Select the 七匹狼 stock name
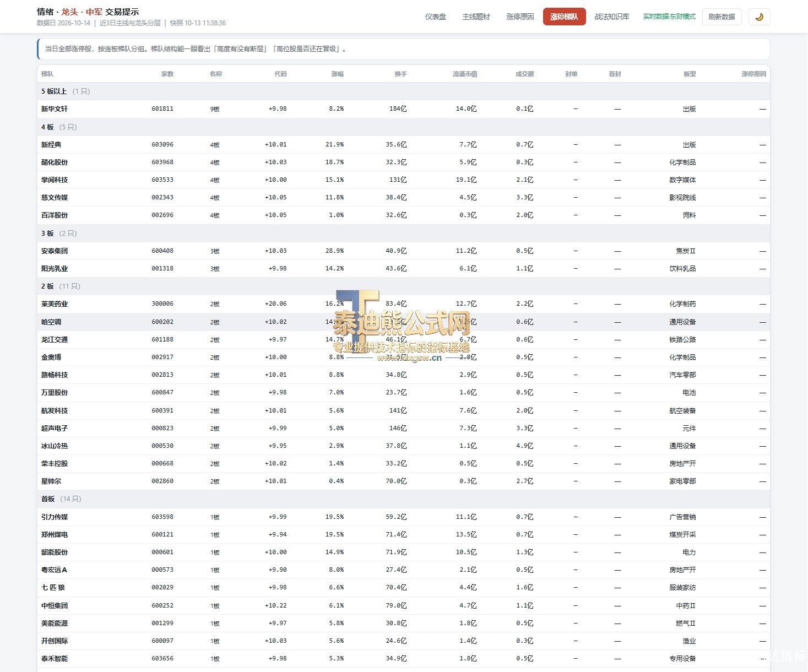The image size is (808, 672). coord(53,588)
